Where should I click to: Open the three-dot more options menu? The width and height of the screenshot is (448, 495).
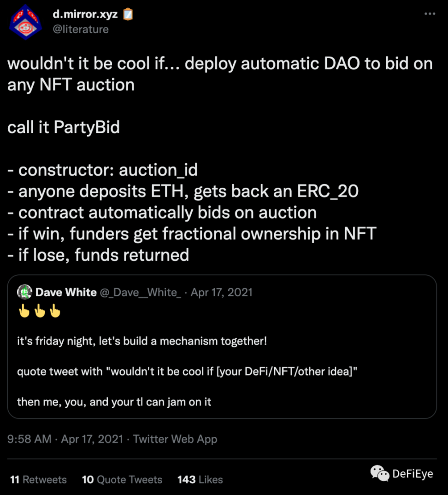click(x=430, y=14)
